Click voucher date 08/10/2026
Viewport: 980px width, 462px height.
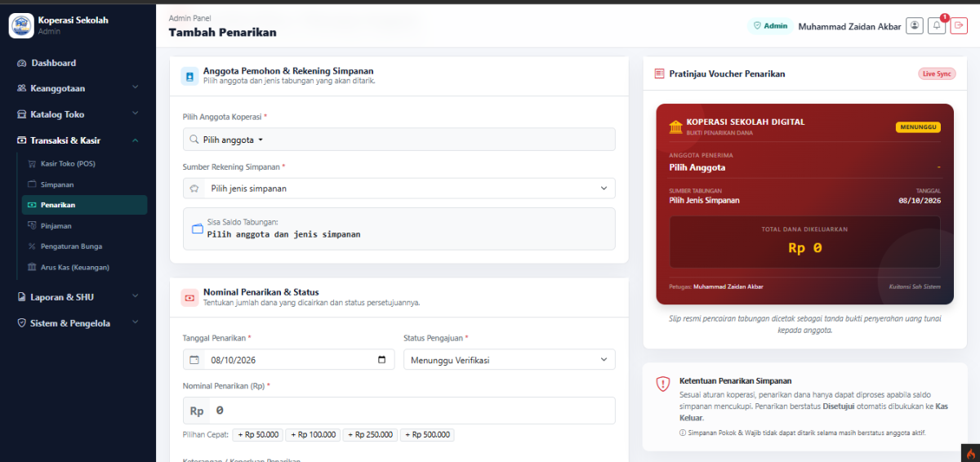(920, 200)
